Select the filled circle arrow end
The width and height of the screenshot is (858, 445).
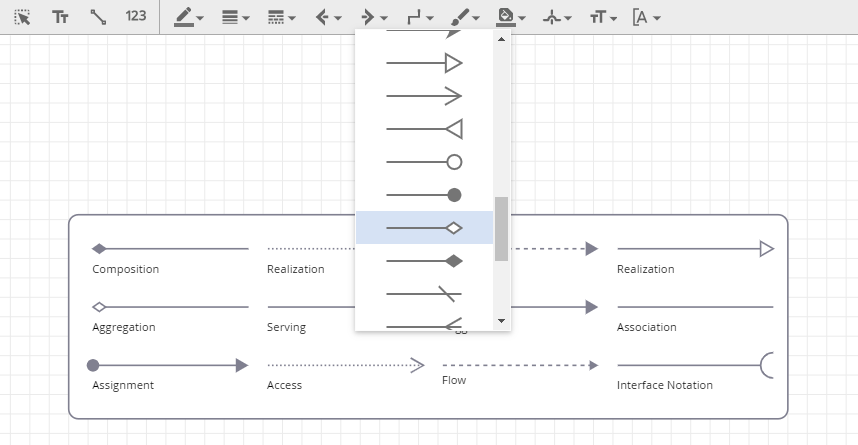point(424,195)
